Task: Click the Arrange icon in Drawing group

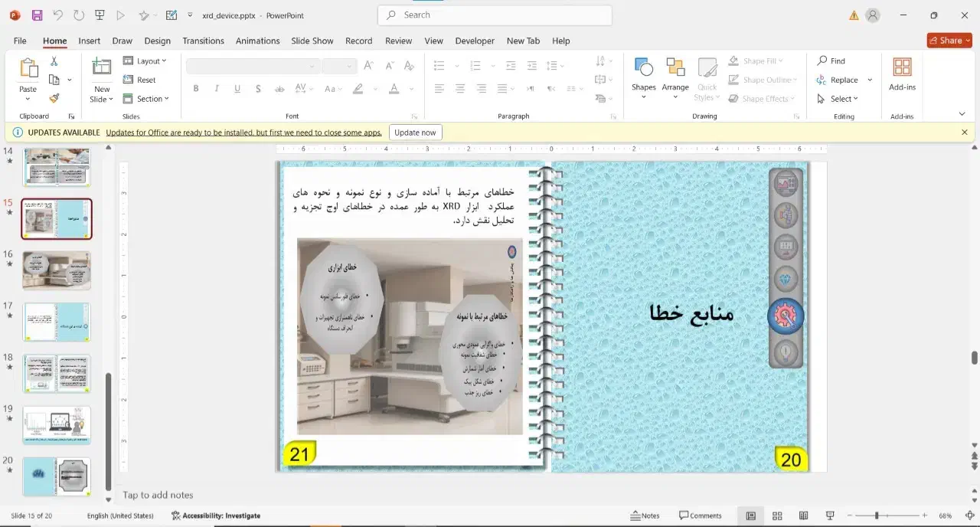Action: point(675,77)
